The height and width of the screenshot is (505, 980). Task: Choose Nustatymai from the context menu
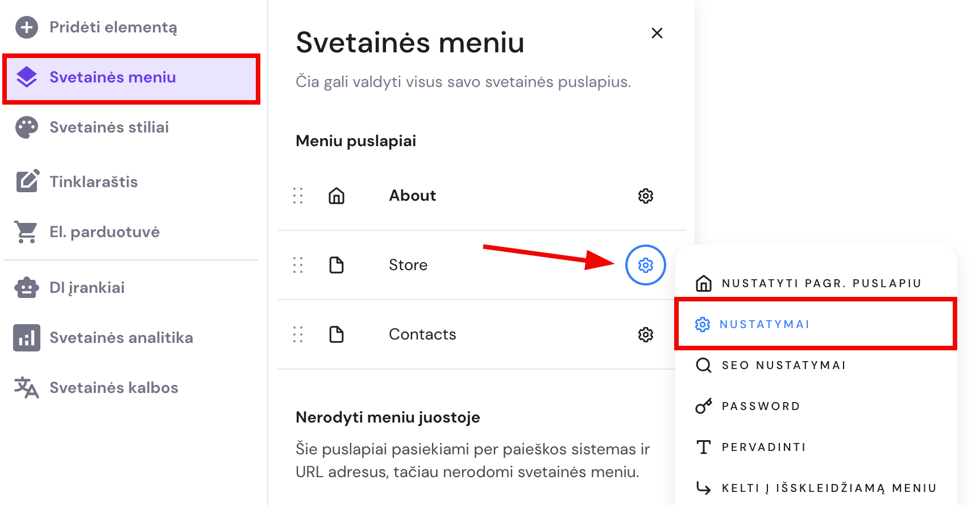[x=763, y=324]
